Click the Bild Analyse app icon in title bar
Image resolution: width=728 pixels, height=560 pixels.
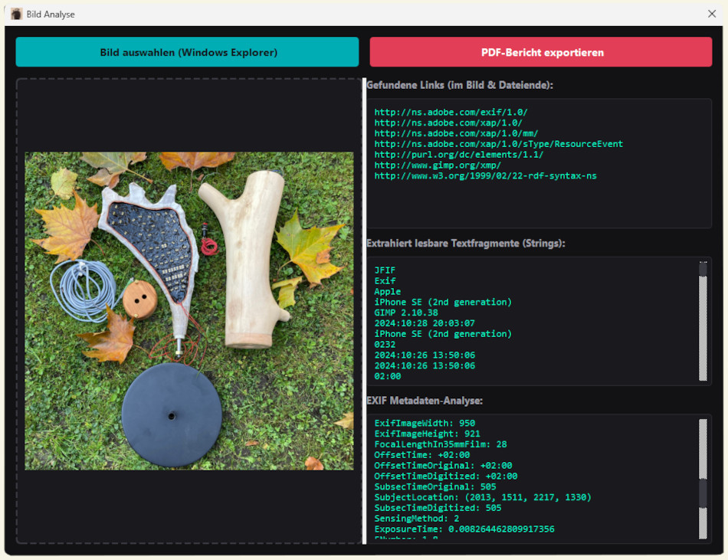pyautogui.click(x=16, y=14)
